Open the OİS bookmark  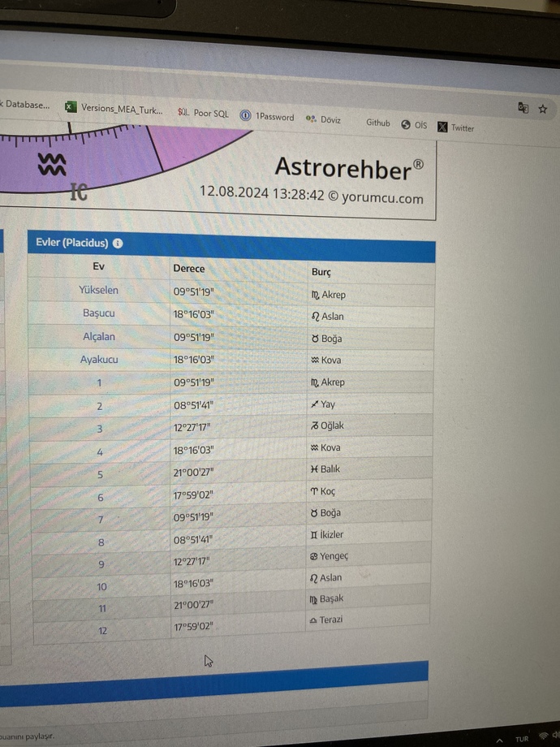pos(414,125)
